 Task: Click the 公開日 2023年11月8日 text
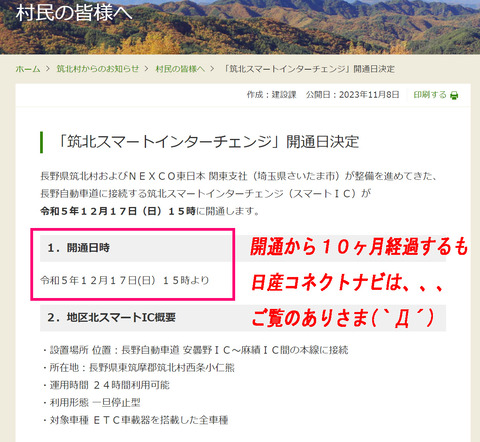pos(352,95)
